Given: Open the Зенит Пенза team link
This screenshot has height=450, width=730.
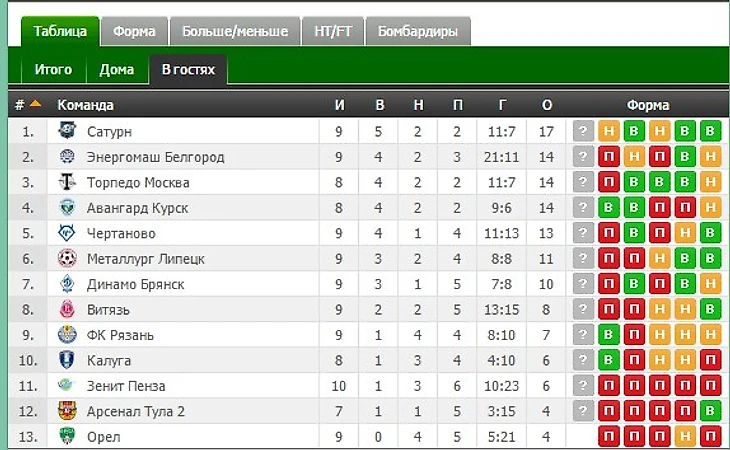Looking at the screenshot, I should [126, 386].
